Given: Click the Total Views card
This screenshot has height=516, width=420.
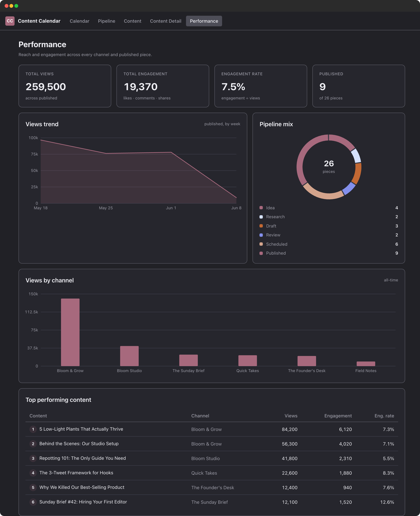Looking at the screenshot, I should [x=65, y=86].
